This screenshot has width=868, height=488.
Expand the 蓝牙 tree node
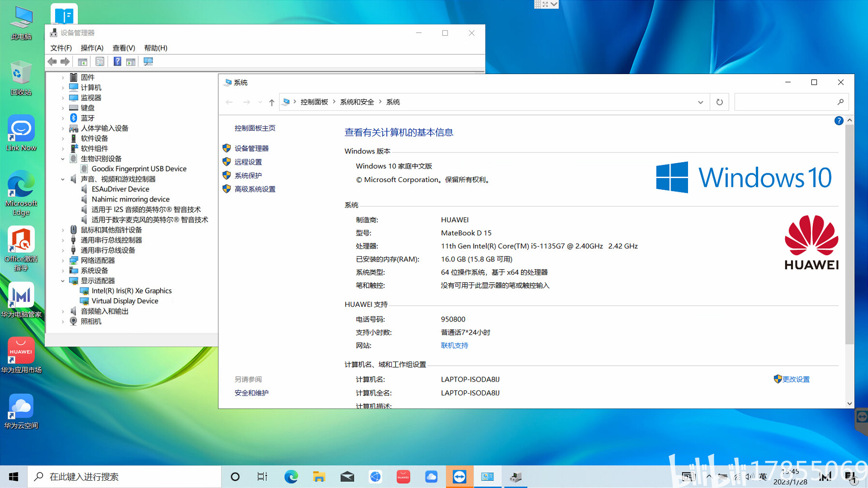point(63,118)
